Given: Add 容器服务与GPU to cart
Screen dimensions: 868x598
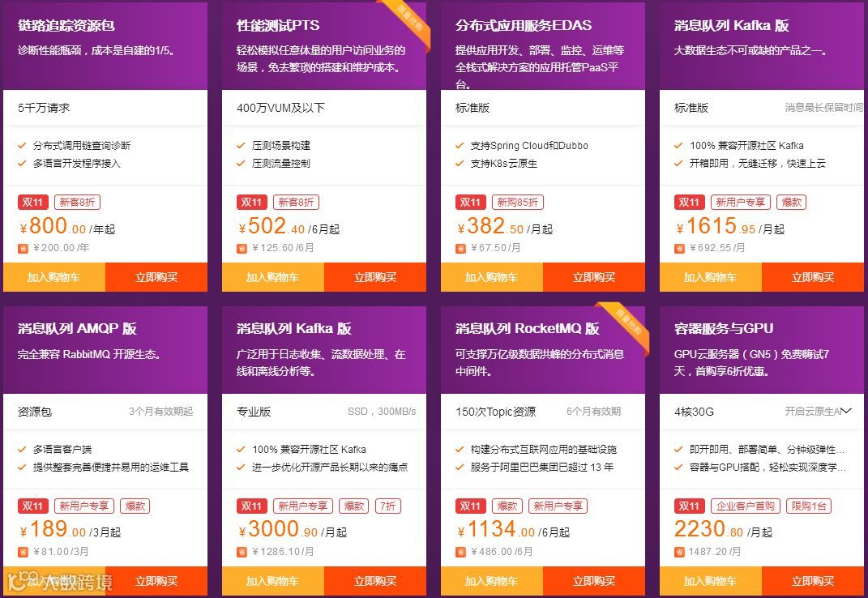Looking at the screenshot, I should 711,581.
